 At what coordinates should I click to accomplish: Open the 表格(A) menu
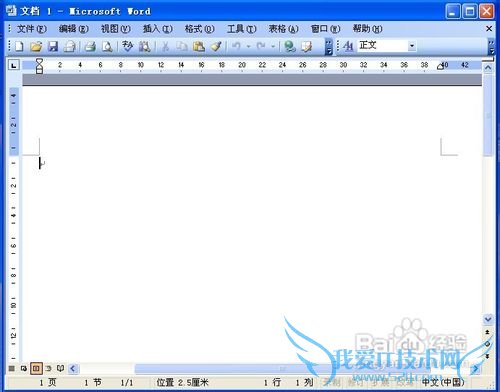284,29
